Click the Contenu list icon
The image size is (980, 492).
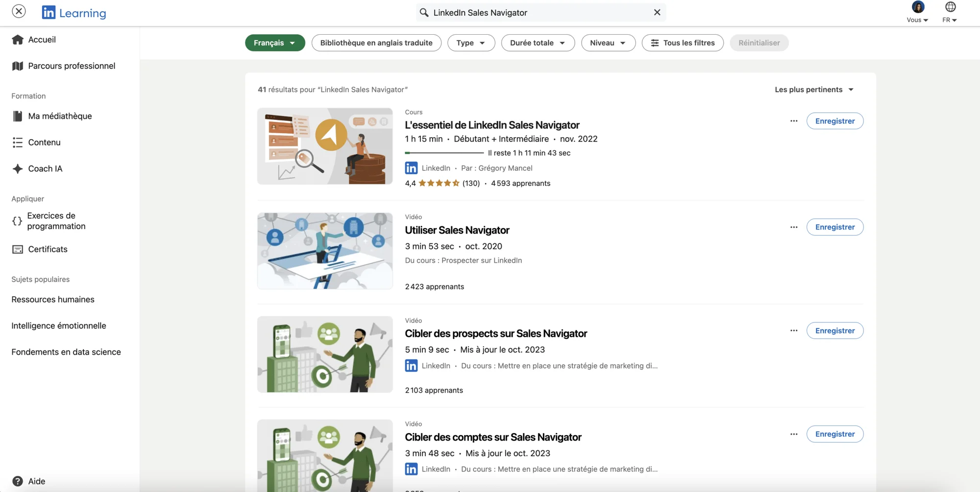18,142
